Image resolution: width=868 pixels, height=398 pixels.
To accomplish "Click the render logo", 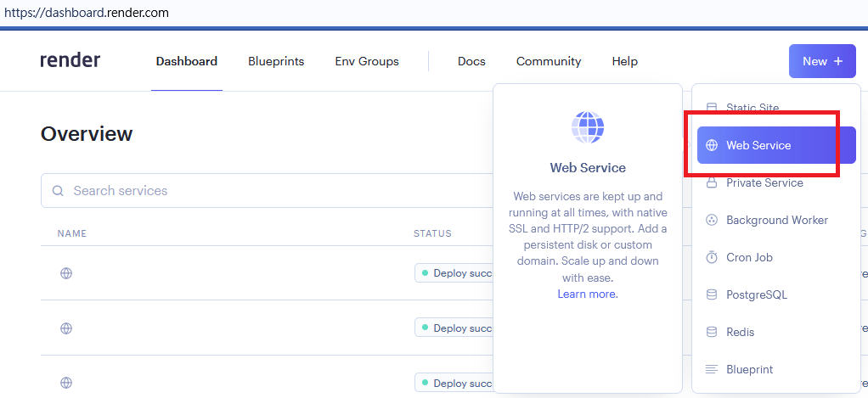I will 70,60.
